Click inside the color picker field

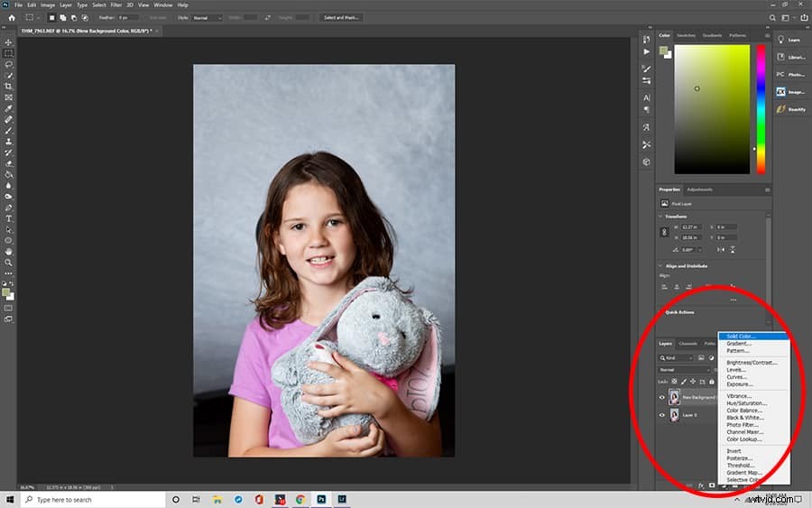pyautogui.click(x=712, y=109)
